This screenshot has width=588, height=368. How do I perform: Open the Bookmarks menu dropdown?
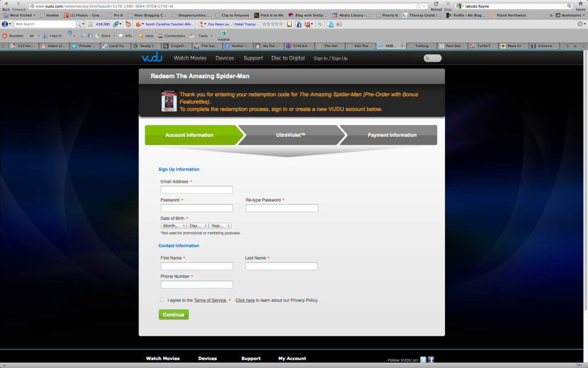tap(571, 16)
